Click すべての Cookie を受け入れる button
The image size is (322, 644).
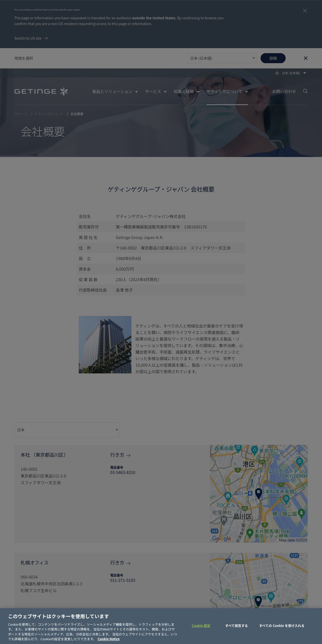pyautogui.click(x=282, y=626)
